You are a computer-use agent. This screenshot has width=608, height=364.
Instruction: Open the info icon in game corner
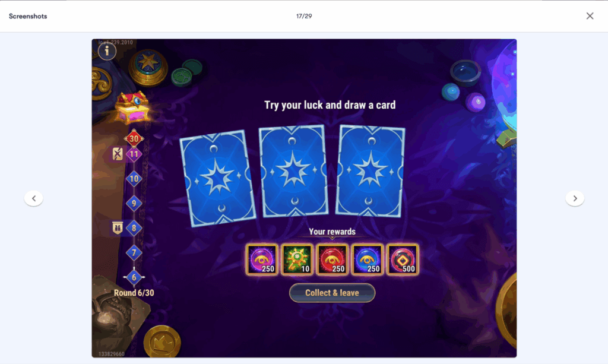107,51
